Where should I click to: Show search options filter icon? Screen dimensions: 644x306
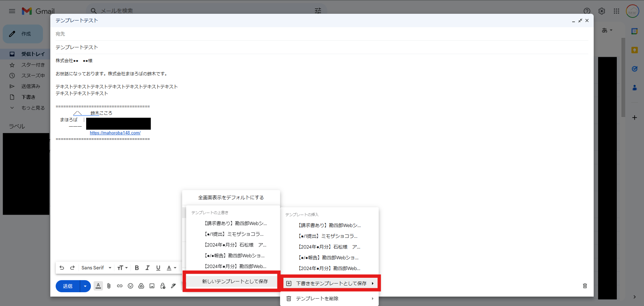coord(318,11)
